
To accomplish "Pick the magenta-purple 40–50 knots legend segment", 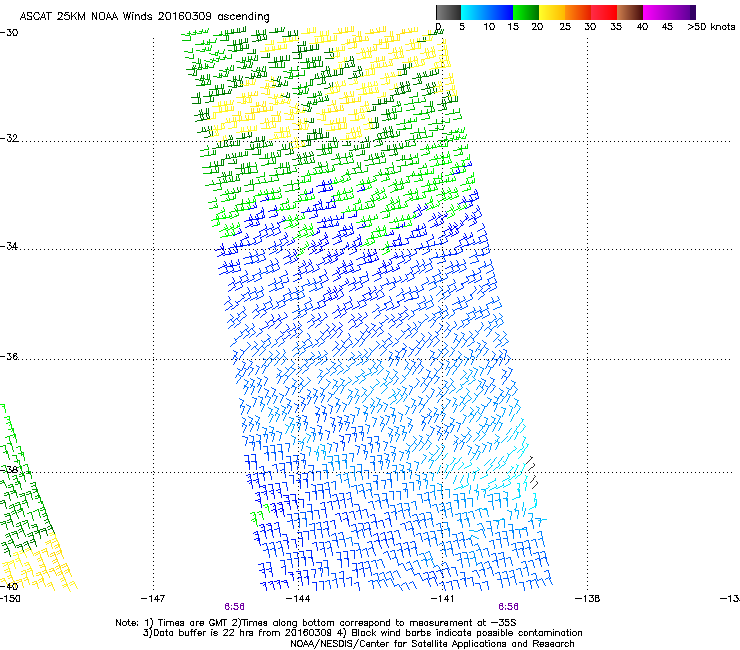I will pos(669,12).
